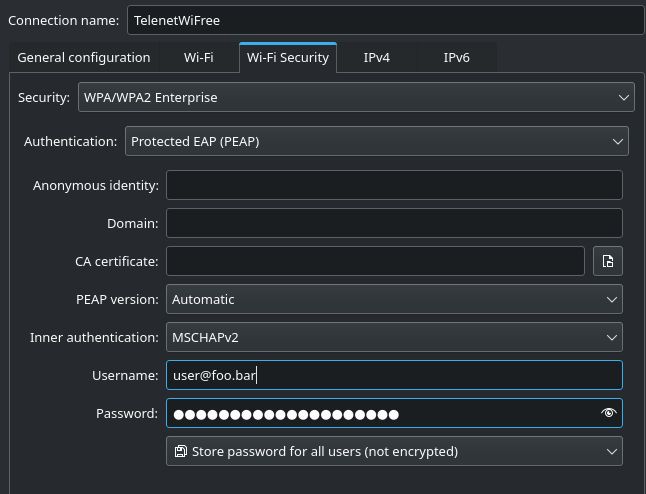Click inside the Domain input field
Image resolution: width=646 pixels, height=494 pixels.
[x=394, y=223]
